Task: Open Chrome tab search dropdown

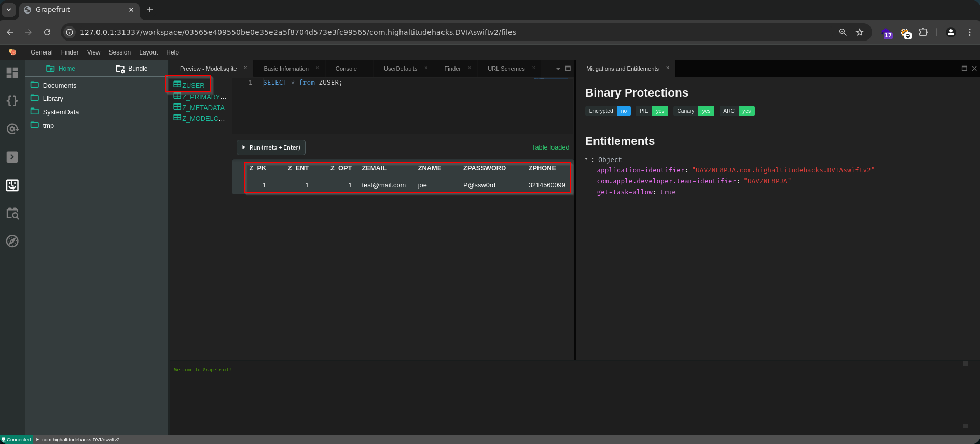Action: click(x=9, y=10)
